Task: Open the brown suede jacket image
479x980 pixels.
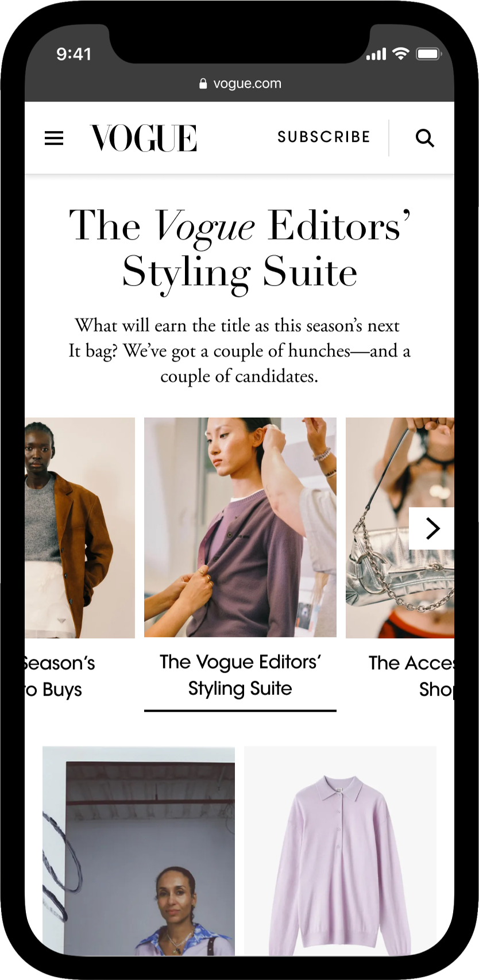Action: [x=80, y=528]
